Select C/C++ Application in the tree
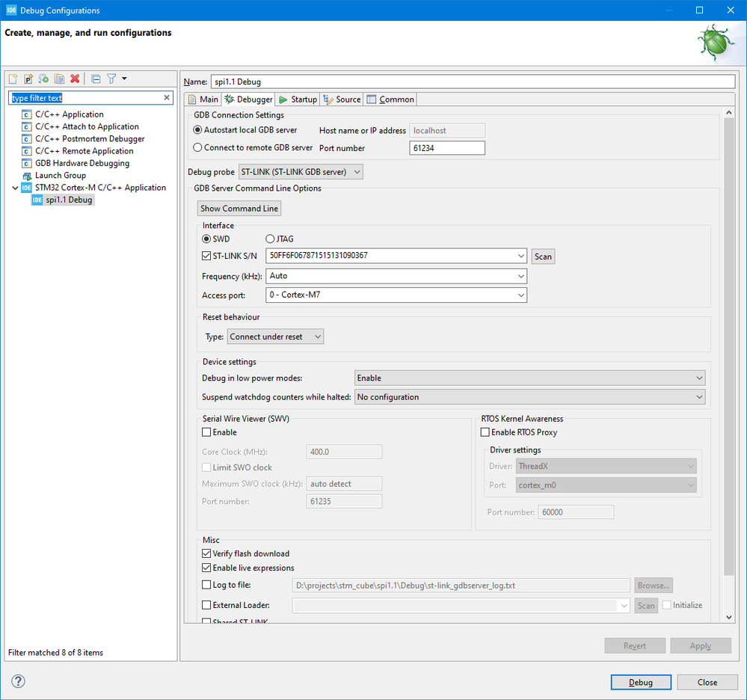 click(69, 114)
